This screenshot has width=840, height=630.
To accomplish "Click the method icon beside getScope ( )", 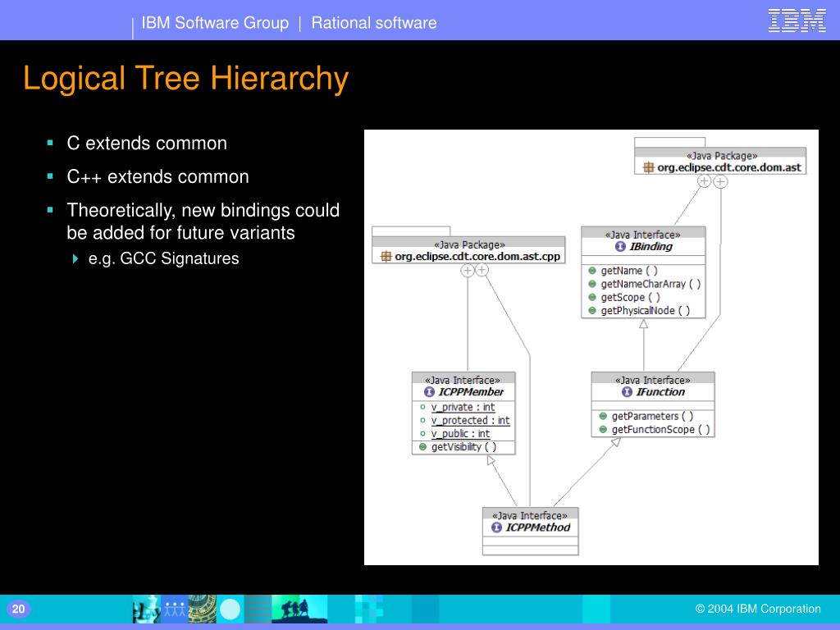I will click(592, 297).
